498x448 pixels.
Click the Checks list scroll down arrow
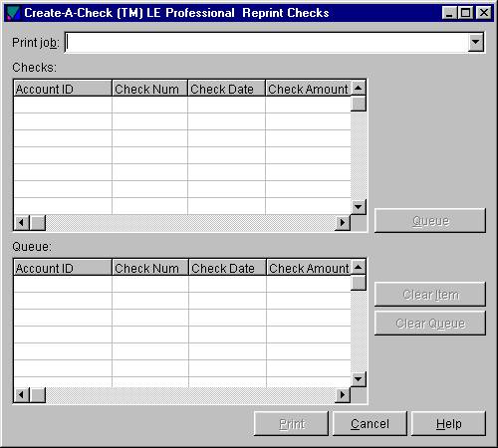(358, 207)
